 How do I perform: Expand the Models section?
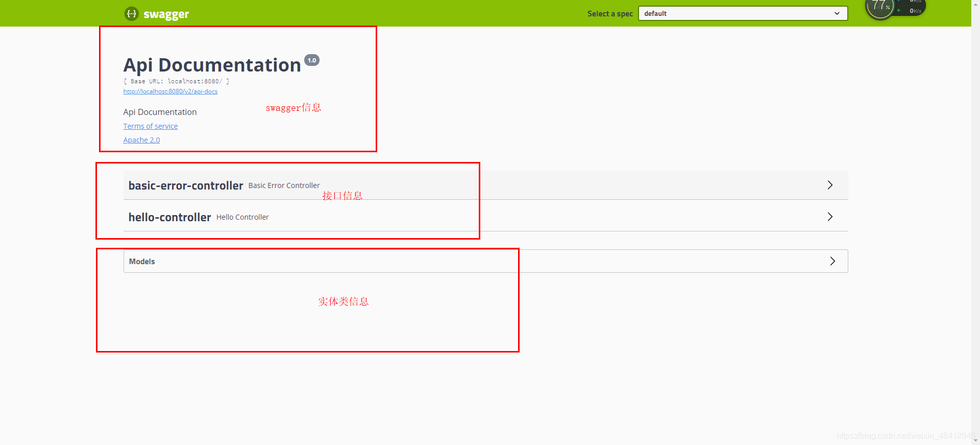click(485, 261)
